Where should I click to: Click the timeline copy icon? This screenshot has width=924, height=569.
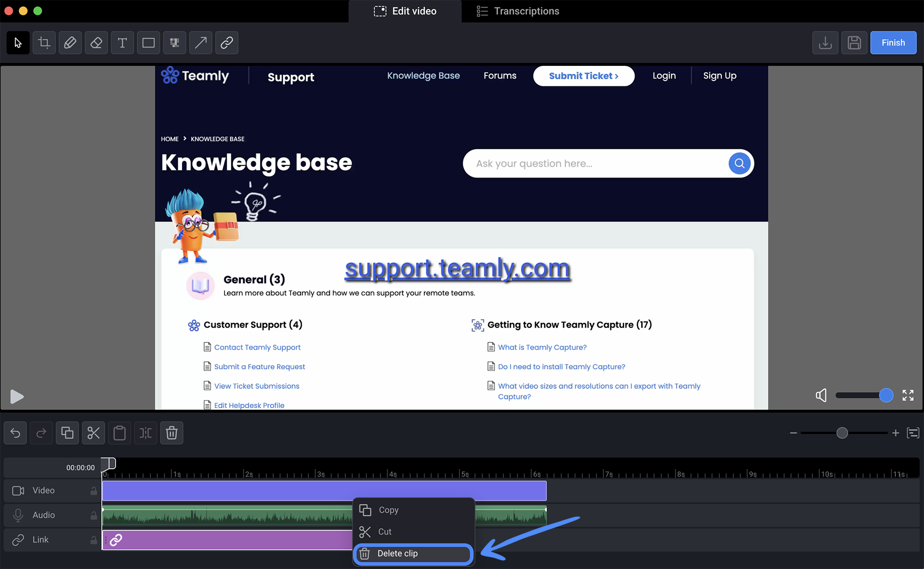coord(67,433)
